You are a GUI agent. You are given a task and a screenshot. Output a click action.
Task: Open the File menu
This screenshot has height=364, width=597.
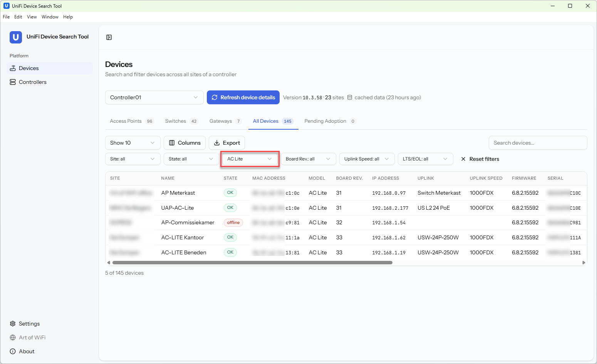tap(6, 17)
